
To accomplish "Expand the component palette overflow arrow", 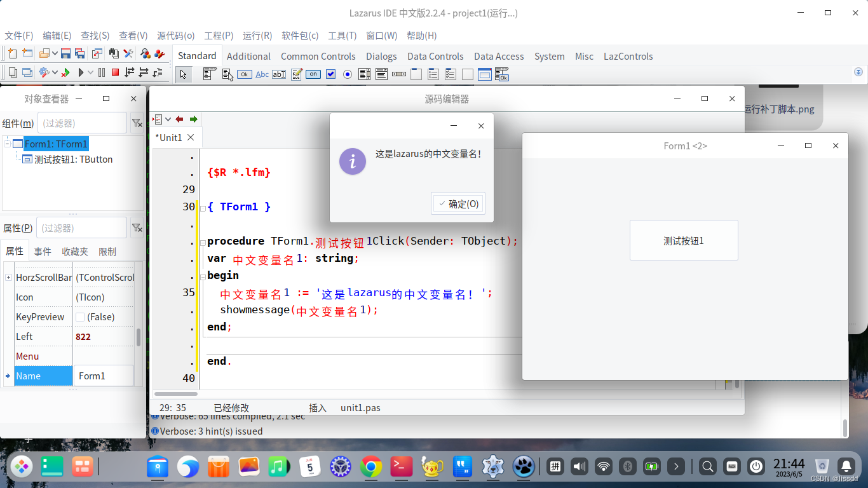I will [858, 72].
